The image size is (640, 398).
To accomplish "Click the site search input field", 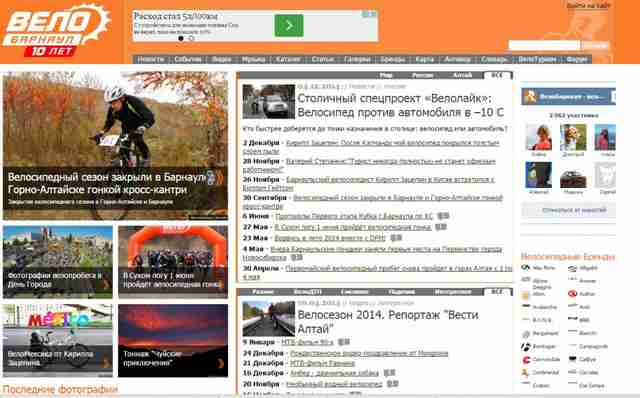I will click(544, 45).
